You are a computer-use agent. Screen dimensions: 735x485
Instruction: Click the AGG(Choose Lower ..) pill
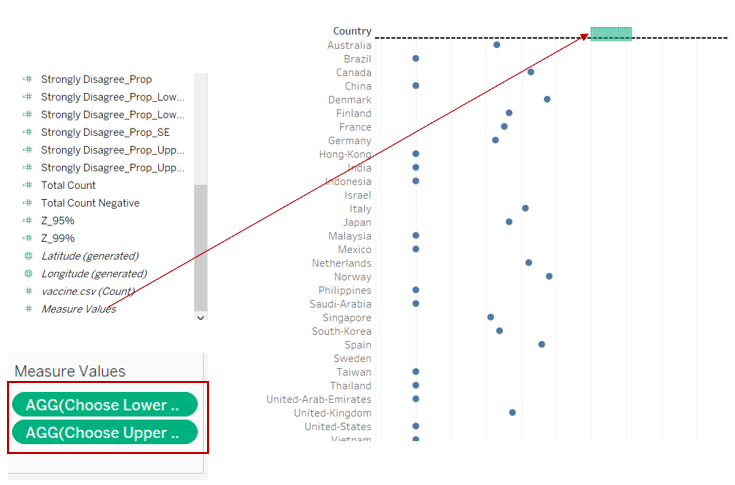[x=105, y=405]
